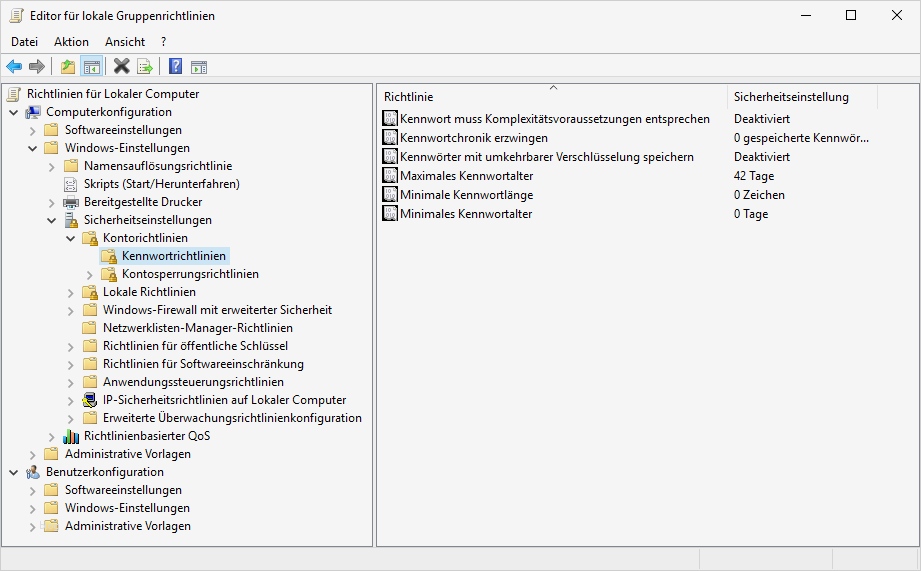The width and height of the screenshot is (921, 571).
Task: Select the Maximales Kennwortalter policy
Action: [466, 176]
